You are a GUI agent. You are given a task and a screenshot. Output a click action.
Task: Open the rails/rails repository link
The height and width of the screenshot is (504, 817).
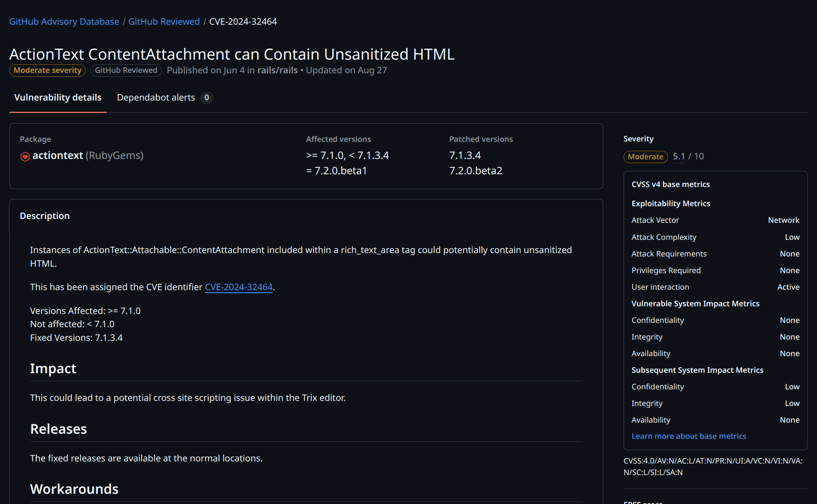tap(277, 70)
